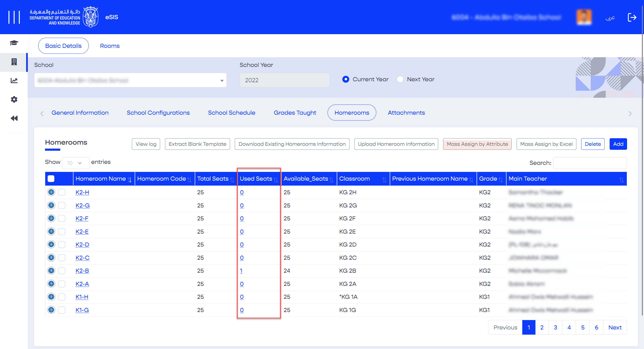Click the graduation cap sidebar icon

pos(14,43)
